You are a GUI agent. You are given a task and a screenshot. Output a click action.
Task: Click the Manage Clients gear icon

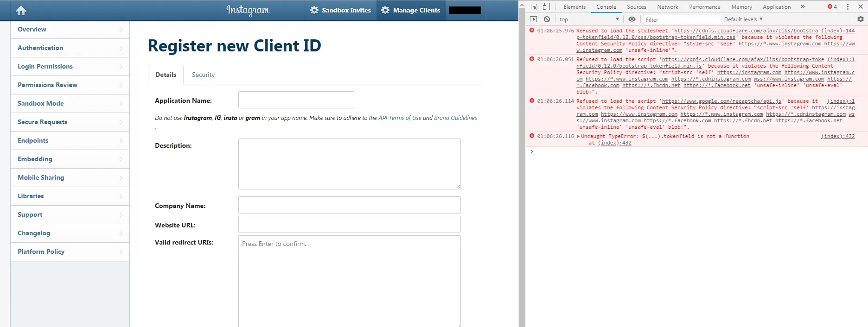click(x=385, y=10)
